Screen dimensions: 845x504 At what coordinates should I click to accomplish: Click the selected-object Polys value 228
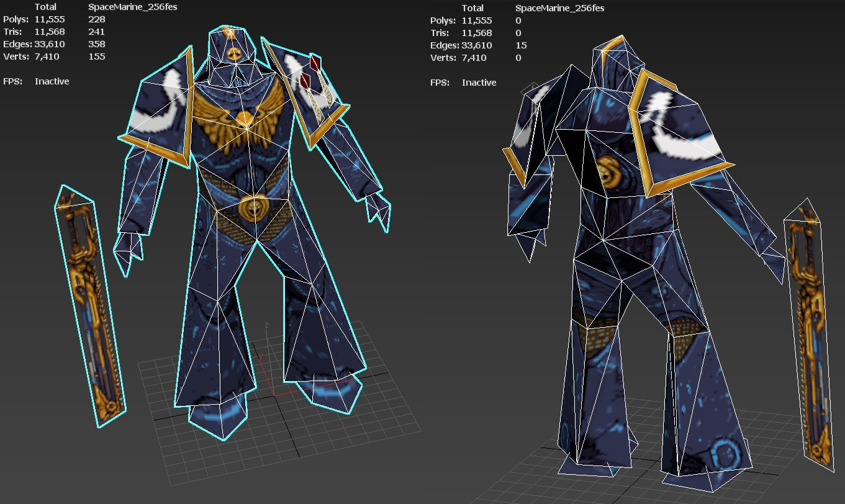(x=97, y=19)
